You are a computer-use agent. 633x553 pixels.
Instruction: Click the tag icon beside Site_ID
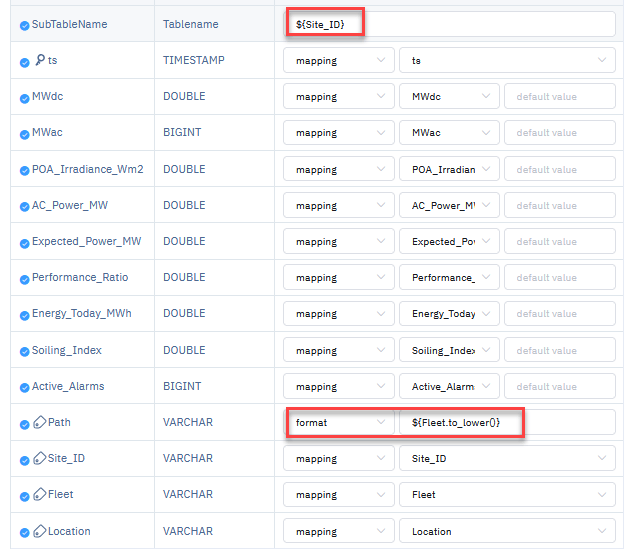point(39,459)
